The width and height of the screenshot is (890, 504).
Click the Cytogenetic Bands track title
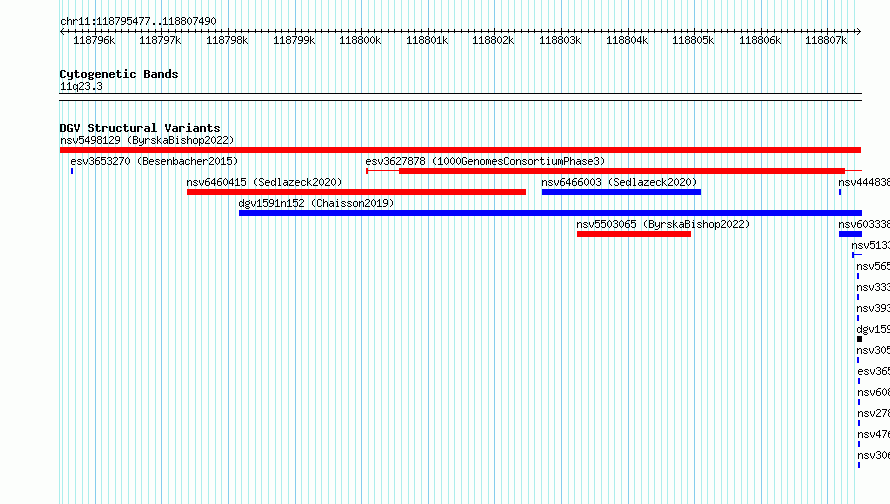(119, 74)
